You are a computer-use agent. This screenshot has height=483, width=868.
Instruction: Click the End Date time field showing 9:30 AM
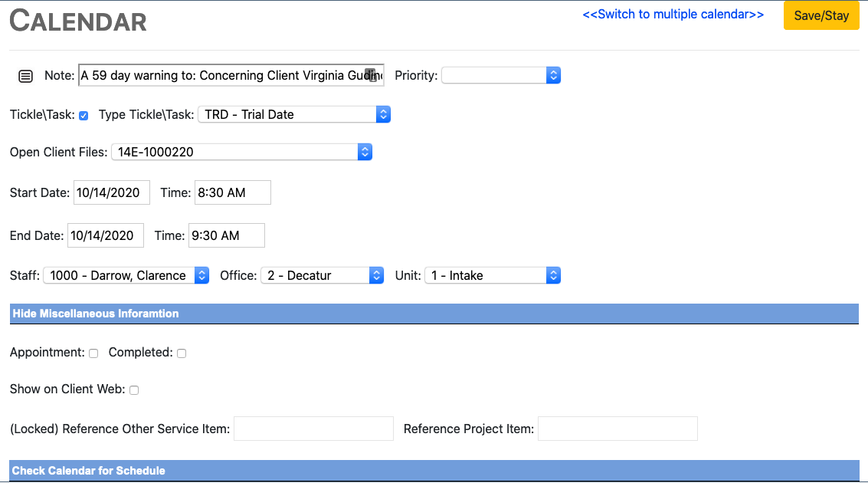pyautogui.click(x=228, y=235)
